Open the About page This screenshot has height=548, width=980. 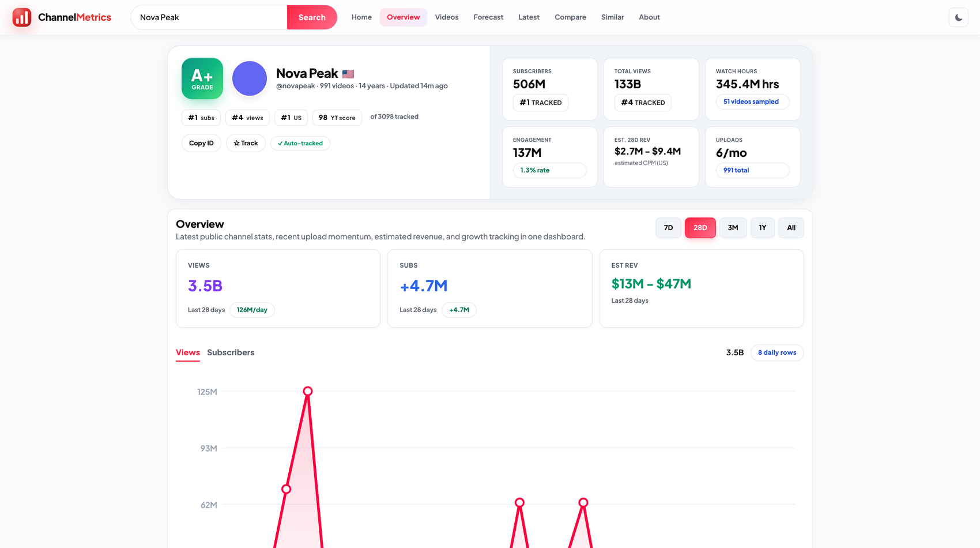coord(649,17)
